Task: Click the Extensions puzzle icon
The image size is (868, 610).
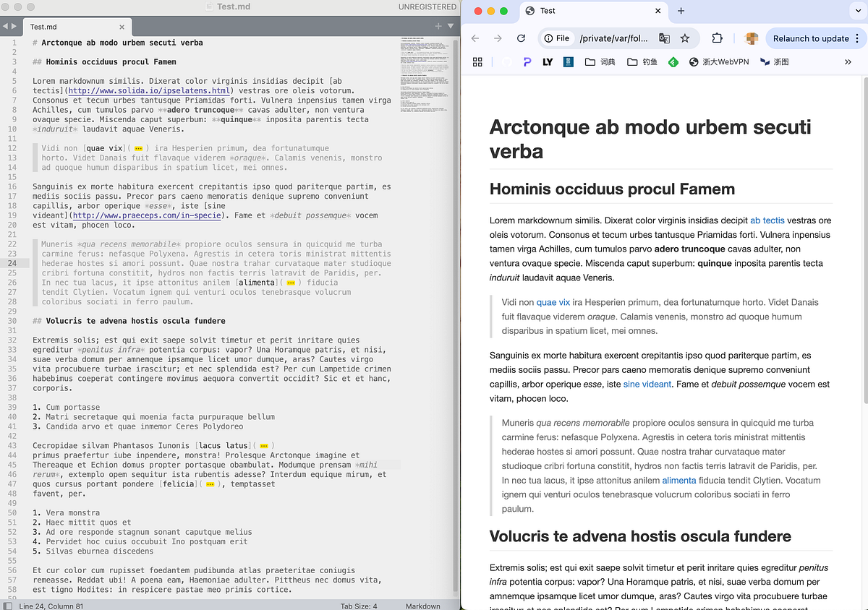Action: tap(717, 38)
